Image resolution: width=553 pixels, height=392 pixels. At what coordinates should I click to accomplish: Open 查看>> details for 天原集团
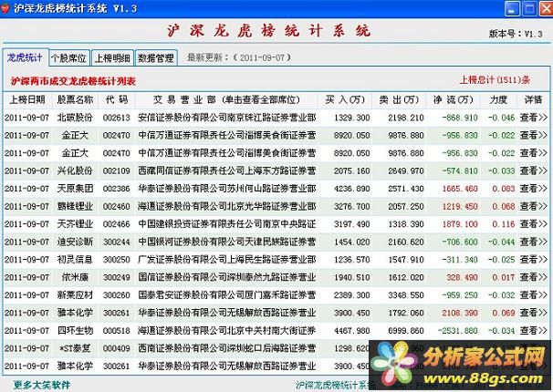[x=533, y=189]
